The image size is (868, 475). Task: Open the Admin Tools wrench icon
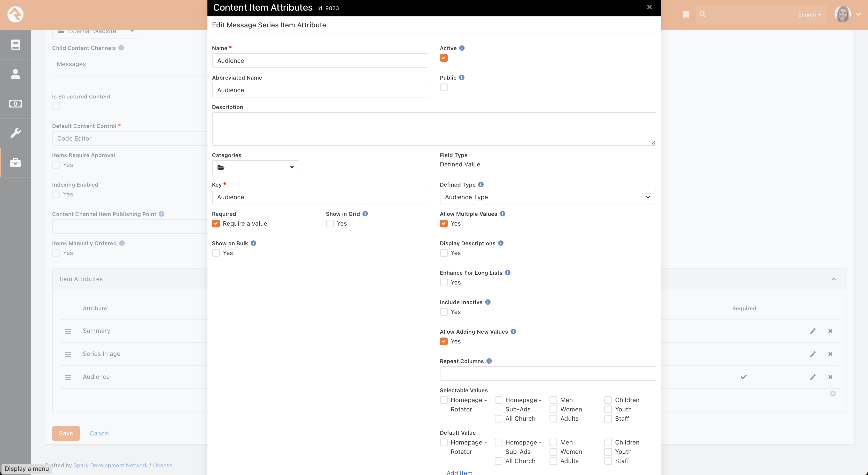pyautogui.click(x=16, y=133)
